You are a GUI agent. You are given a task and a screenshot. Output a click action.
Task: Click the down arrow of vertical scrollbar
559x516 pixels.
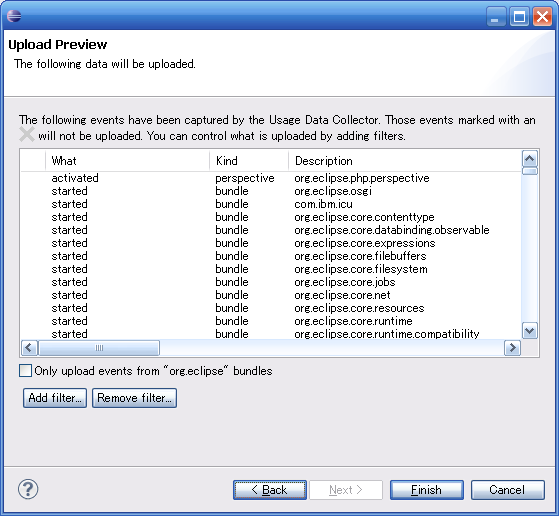click(x=530, y=331)
